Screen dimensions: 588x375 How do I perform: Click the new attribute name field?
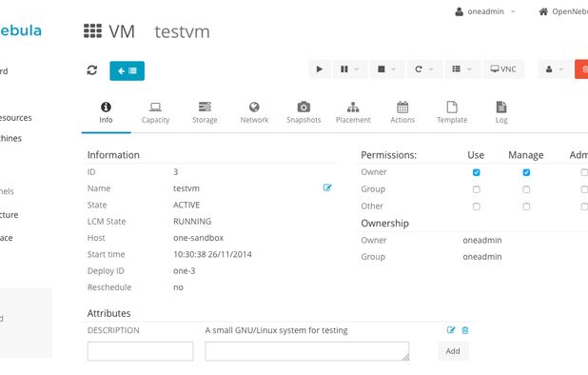pos(140,351)
